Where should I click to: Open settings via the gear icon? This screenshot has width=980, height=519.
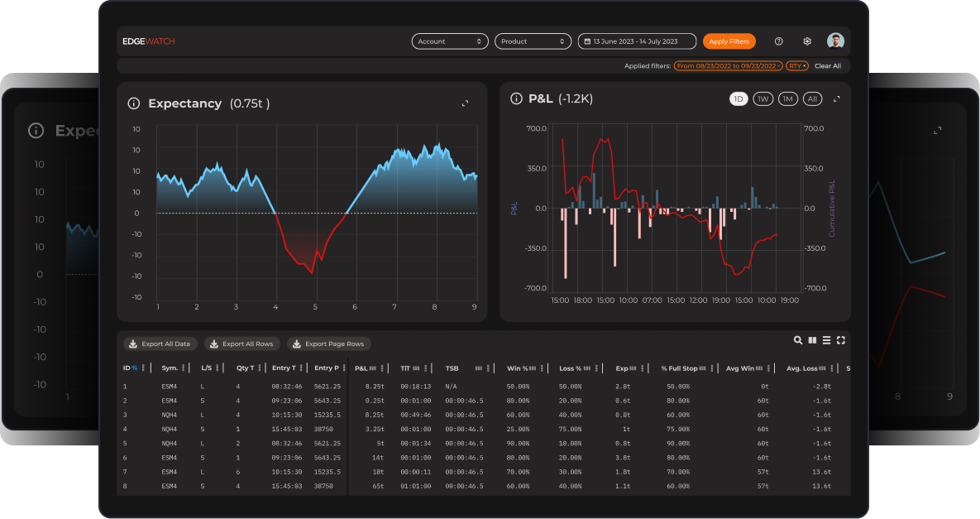coord(807,41)
